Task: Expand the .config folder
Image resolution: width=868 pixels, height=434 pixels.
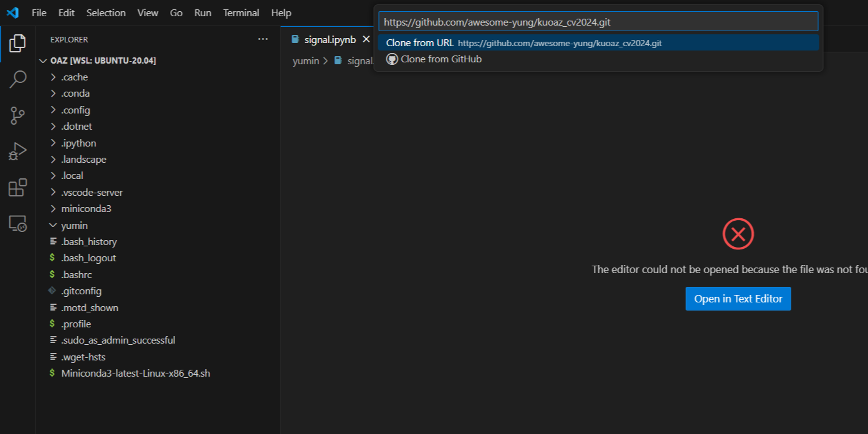Action: click(x=53, y=110)
